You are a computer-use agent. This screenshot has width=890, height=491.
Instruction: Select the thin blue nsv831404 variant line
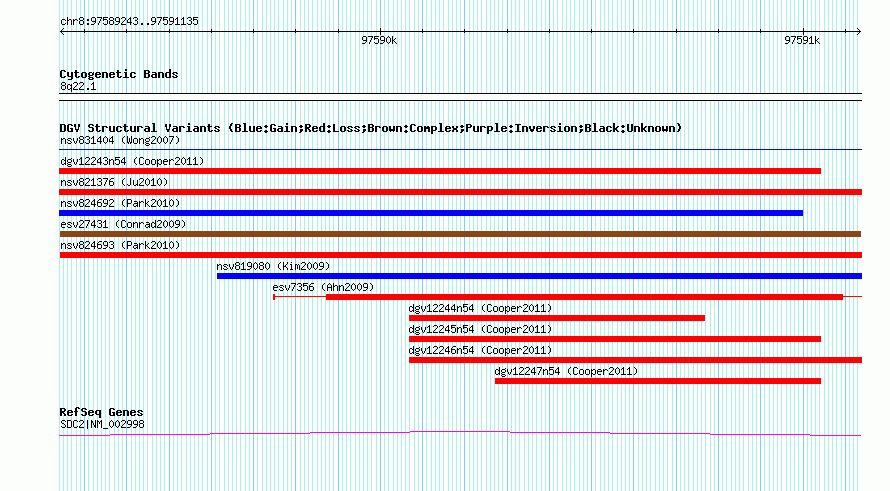click(x=460, y=150)
